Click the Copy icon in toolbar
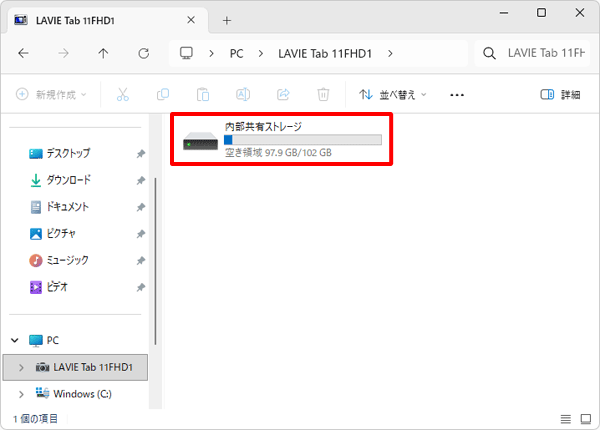This screenshot has height=430, width=600. coord(163,94)
